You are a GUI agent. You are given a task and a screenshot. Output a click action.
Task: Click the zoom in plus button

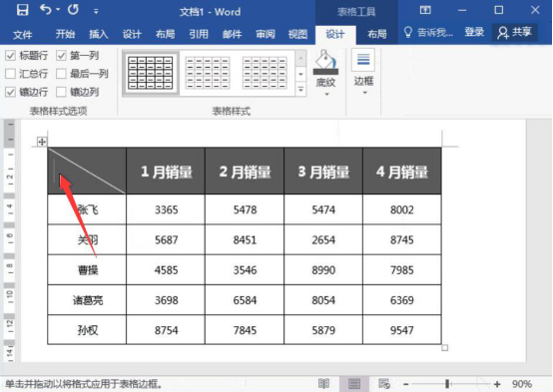[497, 384]
